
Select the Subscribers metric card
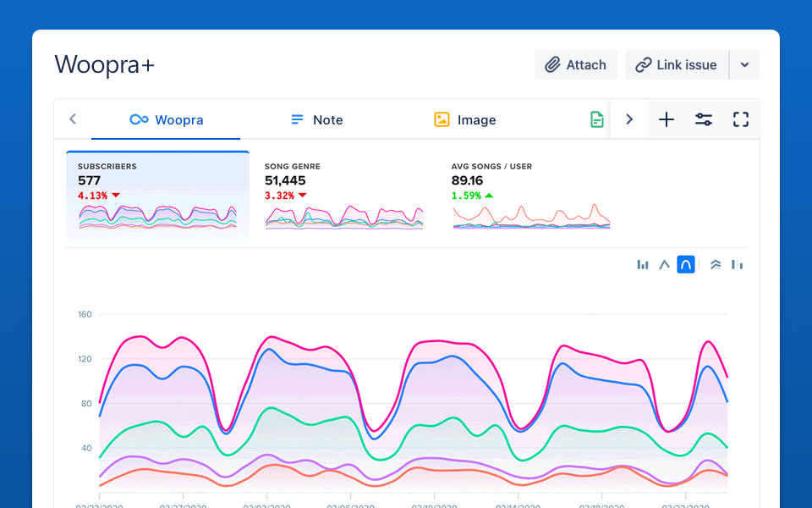coord(157,196)
